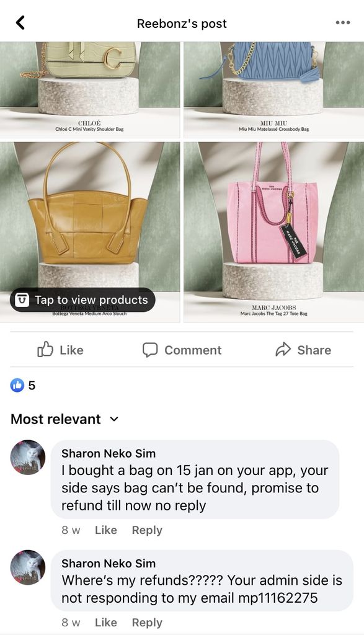The width and height of the screenshot is (364, 635).
Task: Reply to the bag can't be found comment
Action: click(x=147, y=530)
